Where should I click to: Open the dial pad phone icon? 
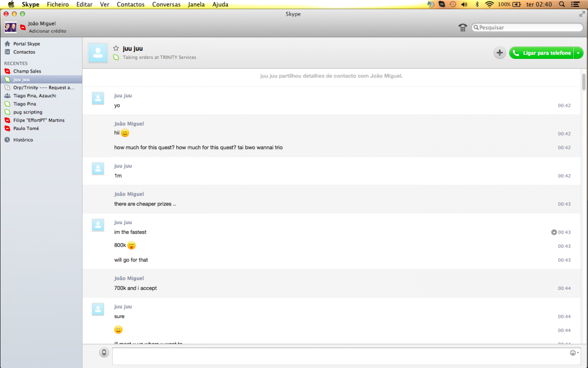click(463, 27)
